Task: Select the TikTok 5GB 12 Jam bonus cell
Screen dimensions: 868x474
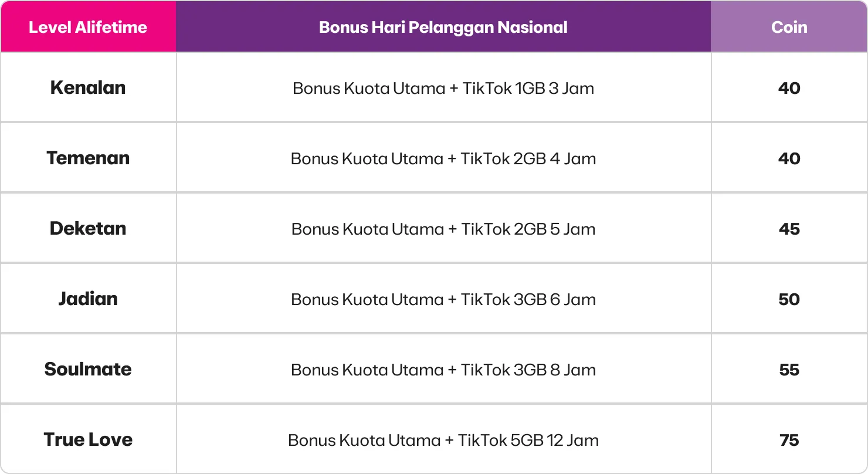Action: click(x=443, y=439)
